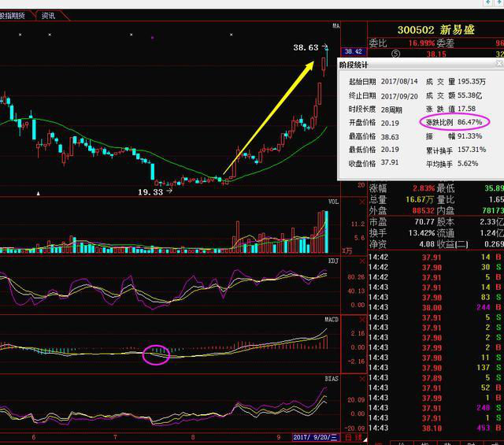Click the 振幅 91.33% value
This screenshot has height=445, width=504.
(x=469, y=136)
